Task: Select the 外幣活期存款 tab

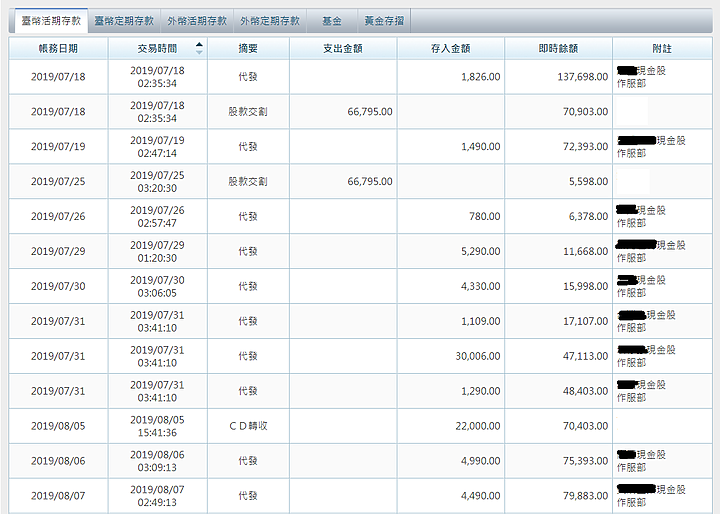Action: pos(197,21)
